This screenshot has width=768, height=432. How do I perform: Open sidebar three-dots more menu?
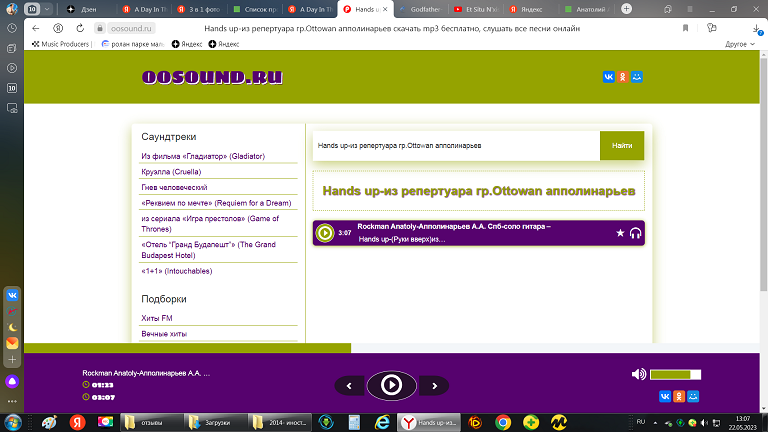tap(12, 401)
